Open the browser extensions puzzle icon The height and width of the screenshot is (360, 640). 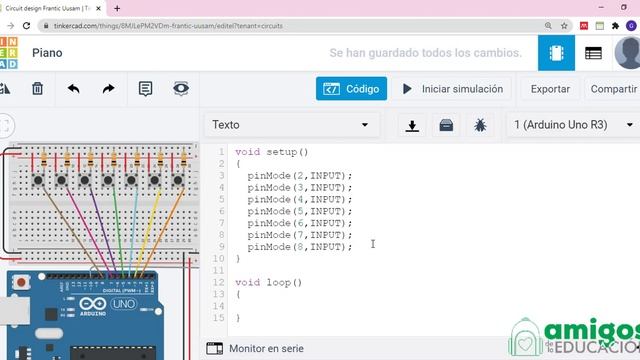click(615, 26)
